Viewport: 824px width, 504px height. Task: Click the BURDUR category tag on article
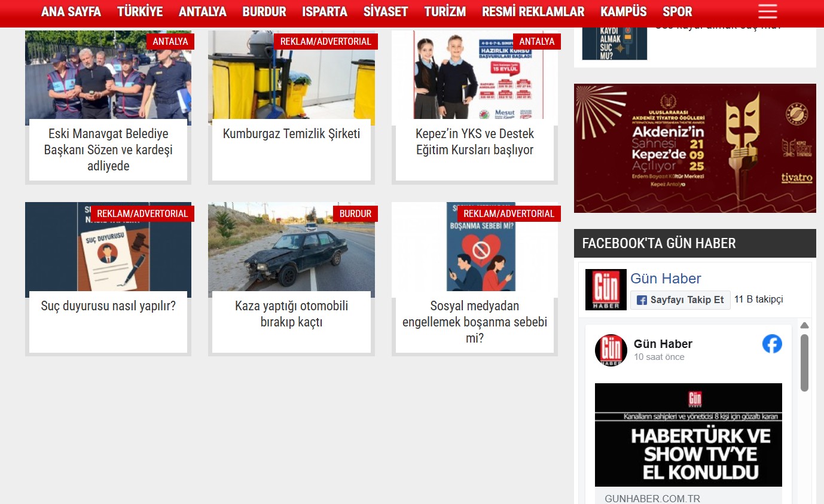tap(355, 213)
